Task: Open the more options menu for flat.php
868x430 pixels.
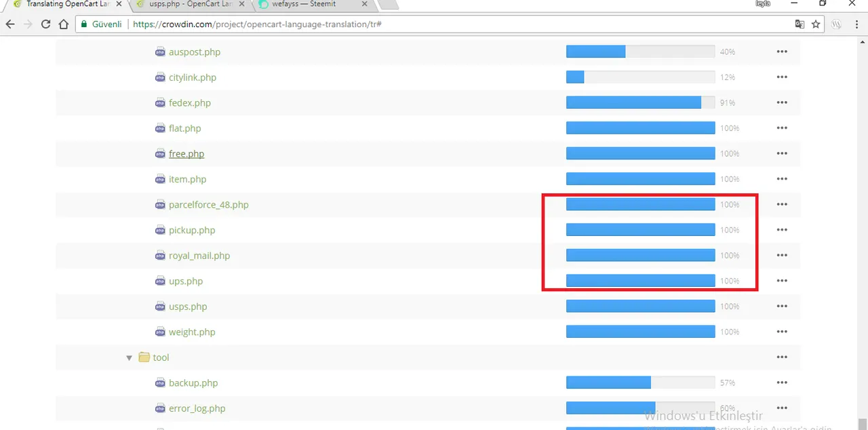Action: 782,128
